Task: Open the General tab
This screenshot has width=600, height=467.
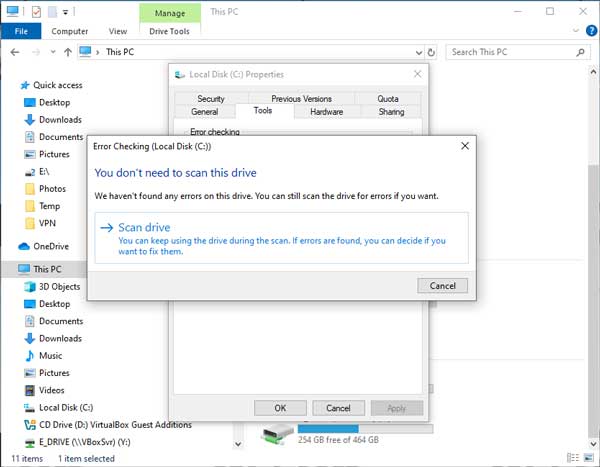Action: pos(205,112)
